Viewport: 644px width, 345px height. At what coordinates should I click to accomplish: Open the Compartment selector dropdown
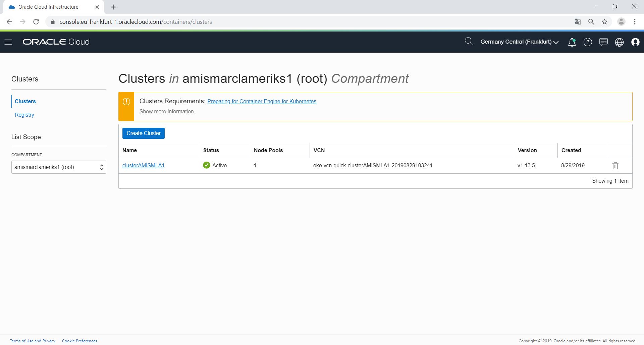[59, 167]
